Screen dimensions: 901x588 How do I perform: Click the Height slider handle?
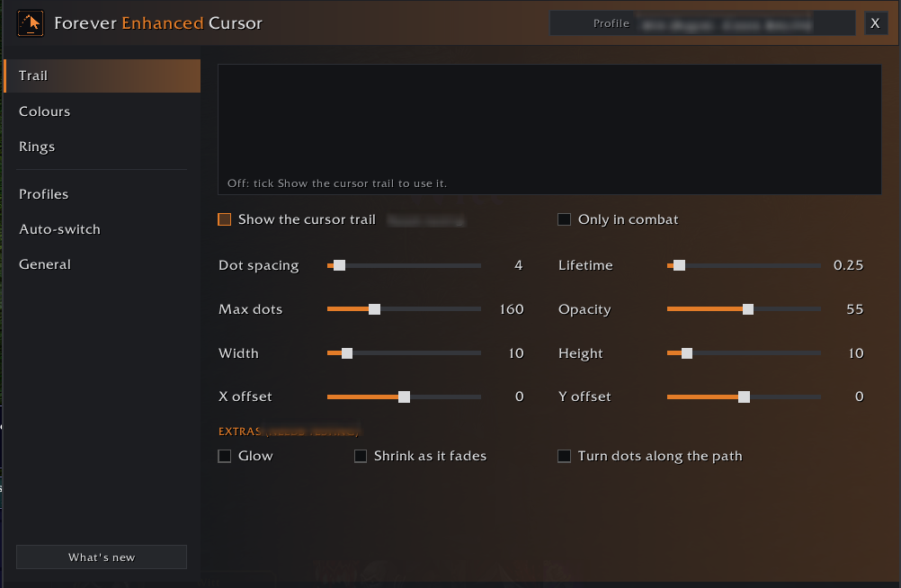[x=687, y=353]
